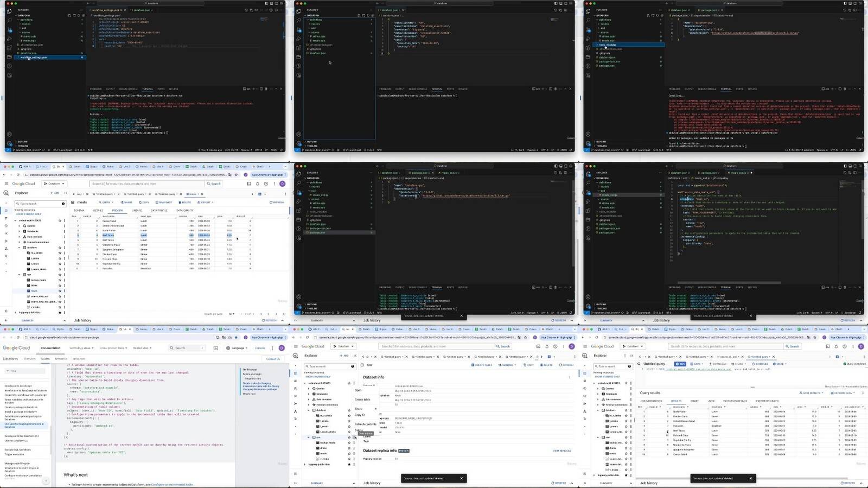Viewport: 868px width, 488px height.
Task: Expand Job history chevron in meals preview window
Action: click(282, 320)
